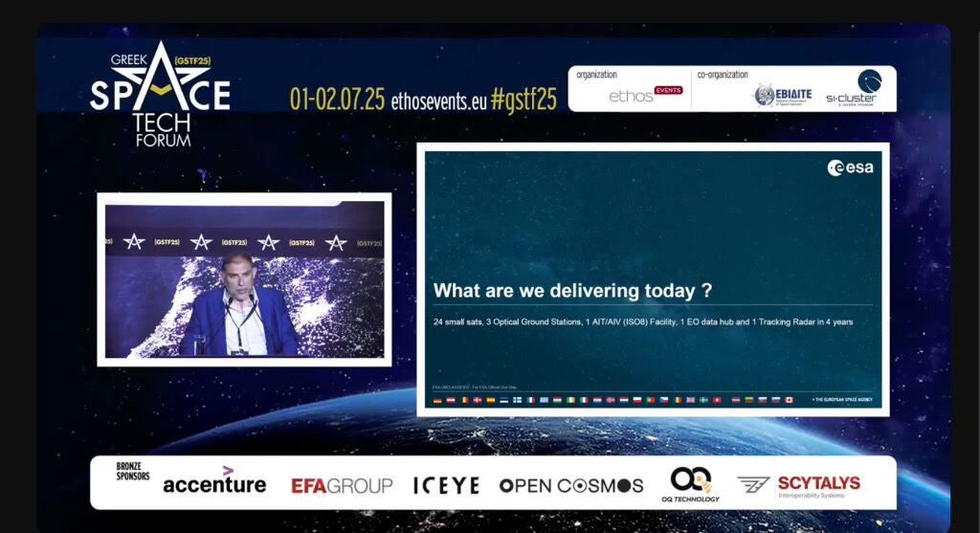Click the ethos events organizer logo

(646, 95)
